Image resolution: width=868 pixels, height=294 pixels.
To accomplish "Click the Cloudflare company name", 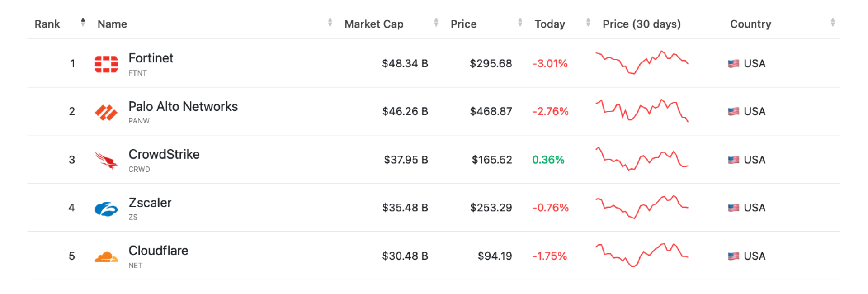I will (x=158, y=251).
